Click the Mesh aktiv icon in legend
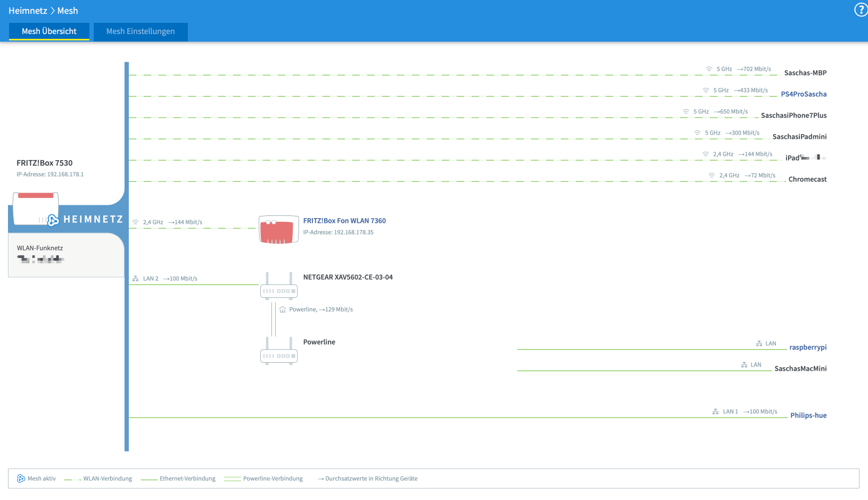868x500 pixels. [x=21, y=479]
